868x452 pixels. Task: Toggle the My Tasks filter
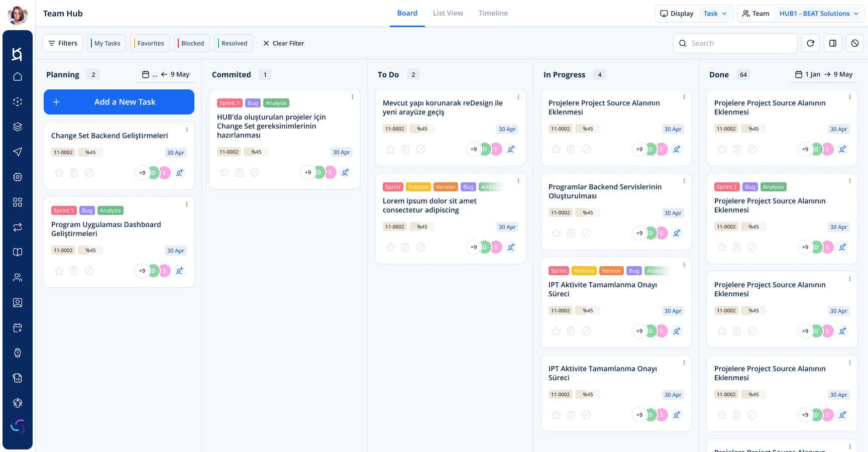(x=106, y=43)
